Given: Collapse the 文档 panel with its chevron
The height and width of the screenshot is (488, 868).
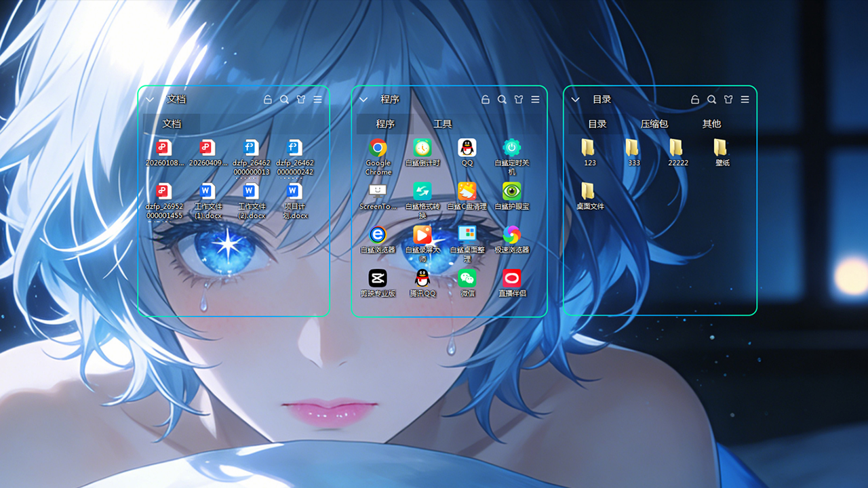Looking at the screenshot, I should pyautogui.click(x=151, y=100).
